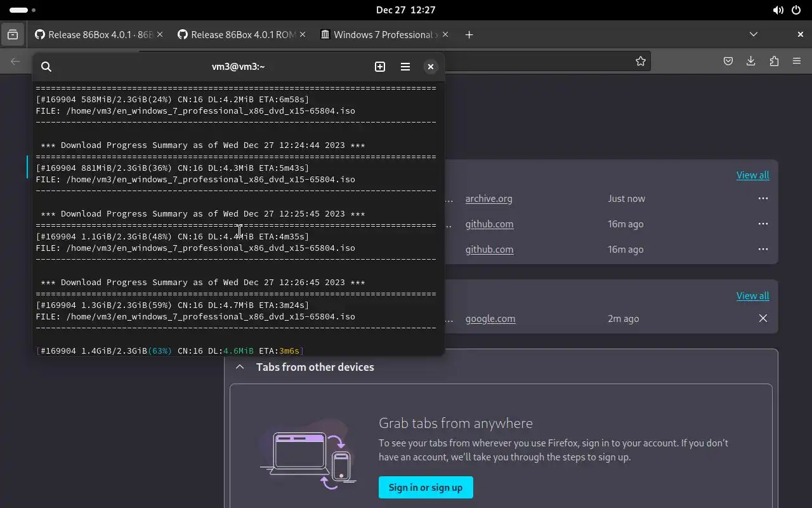
Task: Close the Windows 7 Professional tab
Action: tap(445, 35)
